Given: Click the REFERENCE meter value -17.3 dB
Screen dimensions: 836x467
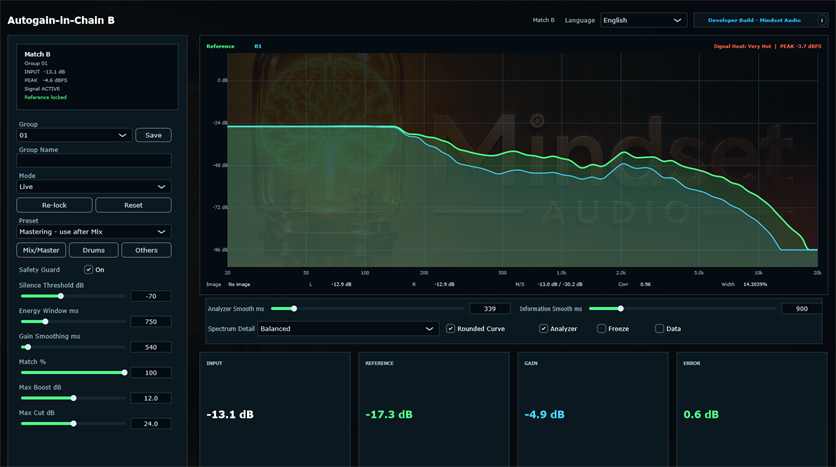Looking at the screenshot, I should pyautogui.click(x=389, y=414).
